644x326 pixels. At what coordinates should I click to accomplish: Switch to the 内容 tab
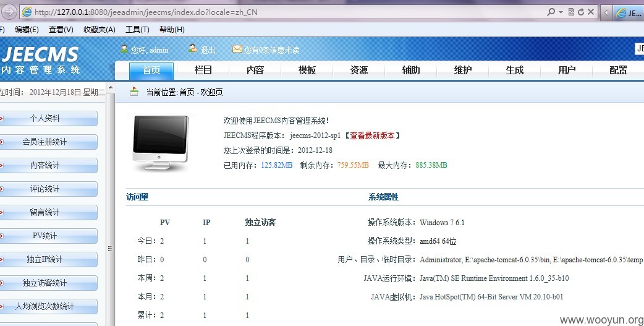(255, 71)
